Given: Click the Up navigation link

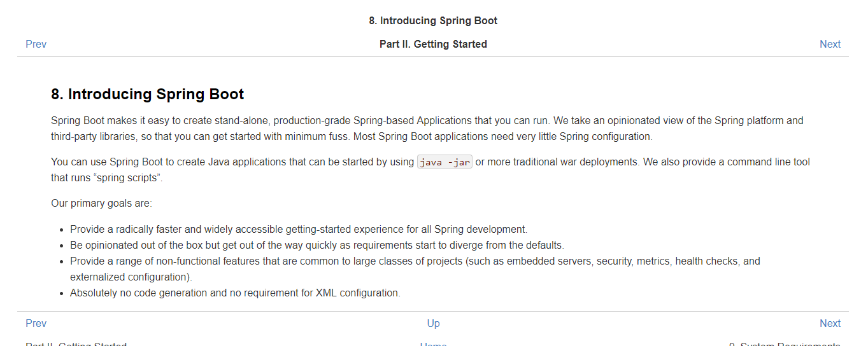Looking at the screenshot, I should tap(433, 323).
